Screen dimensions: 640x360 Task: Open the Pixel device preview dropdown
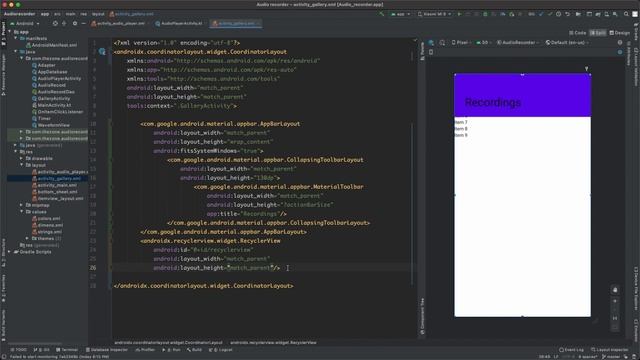pos(461,42)
